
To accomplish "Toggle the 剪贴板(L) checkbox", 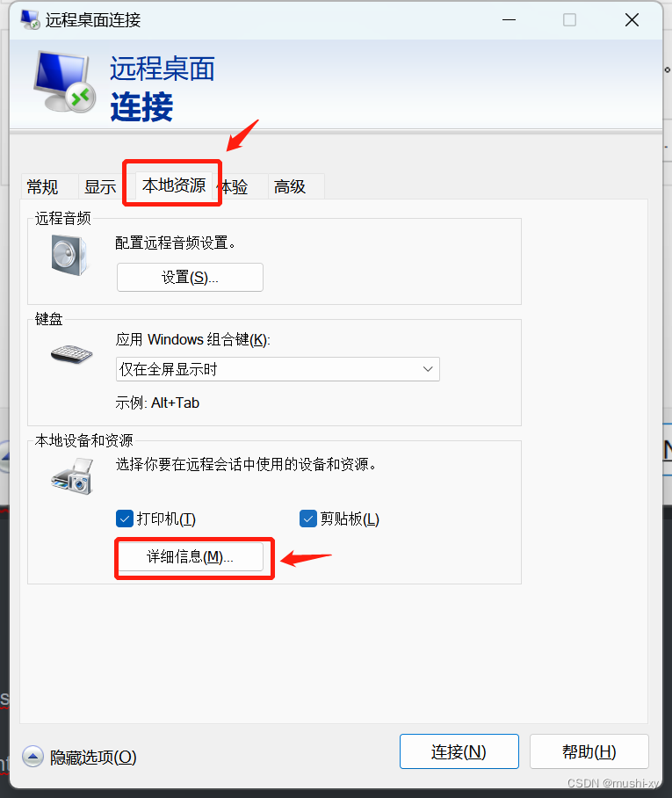I will [308, 519].
